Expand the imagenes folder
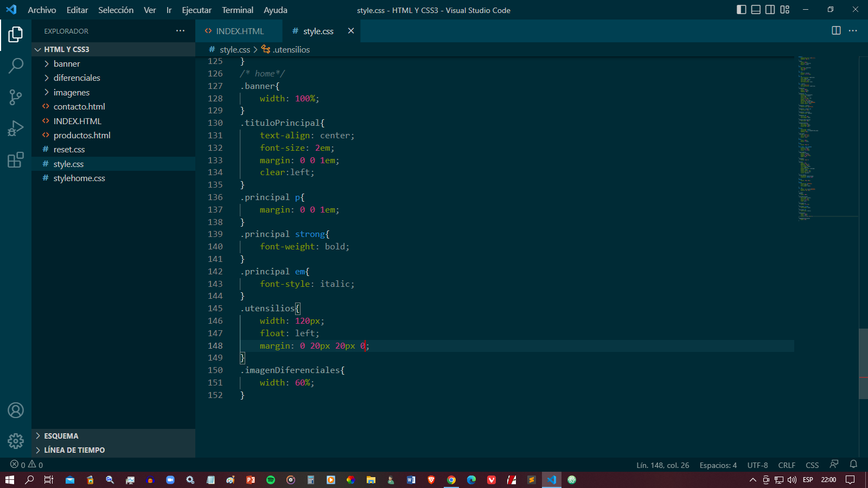Viewport: 868px width, 488px height. click(x=113, y=92)
